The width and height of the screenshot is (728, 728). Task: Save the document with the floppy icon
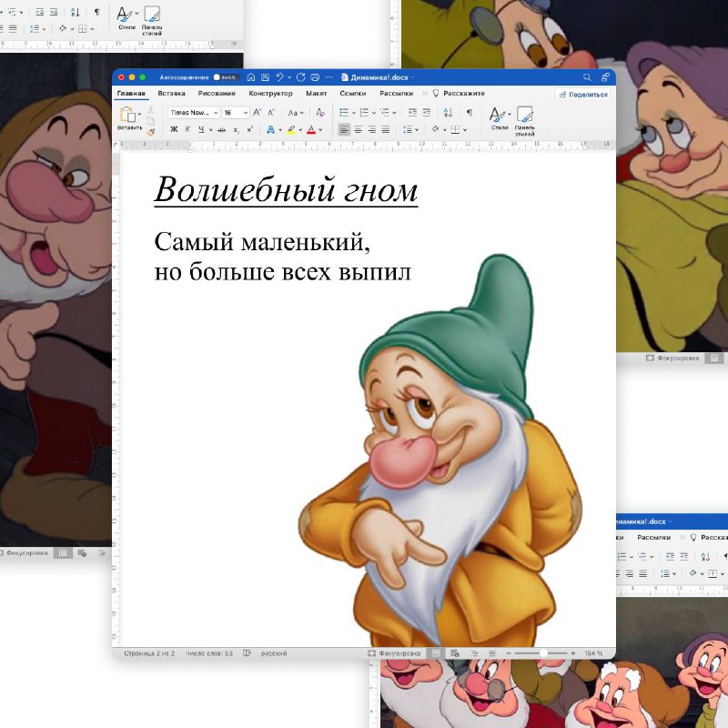pos(265,77)
